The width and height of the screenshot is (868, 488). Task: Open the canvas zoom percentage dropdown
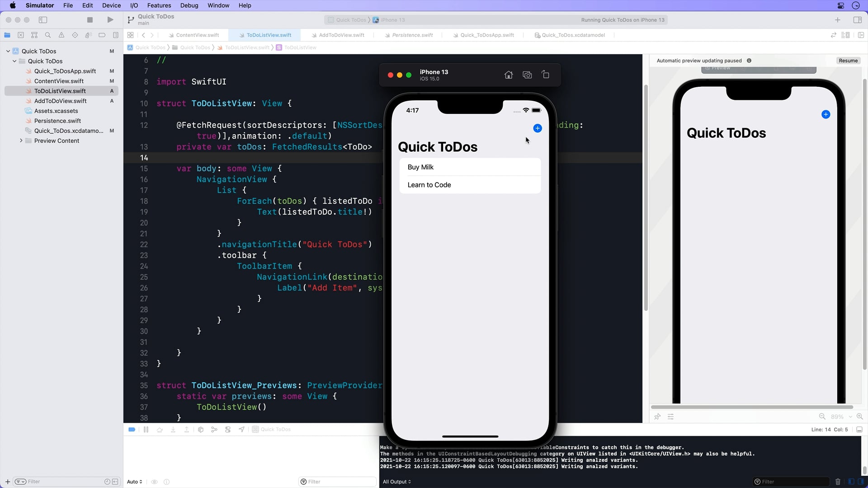[841, 417]
